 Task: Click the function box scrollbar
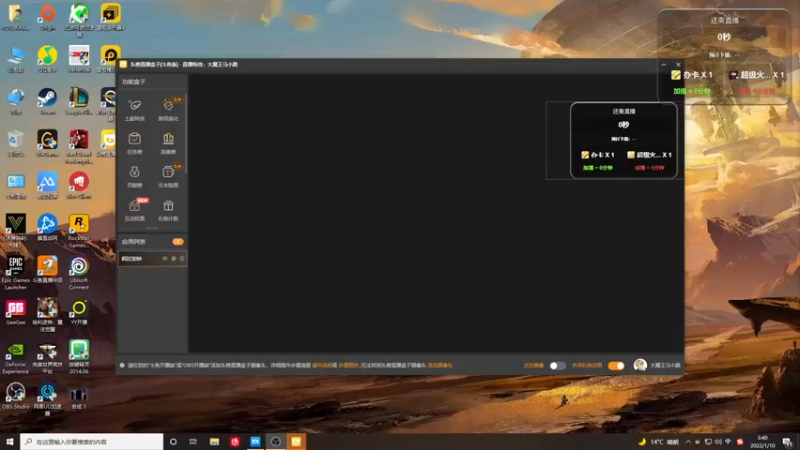tap(185, 134)
